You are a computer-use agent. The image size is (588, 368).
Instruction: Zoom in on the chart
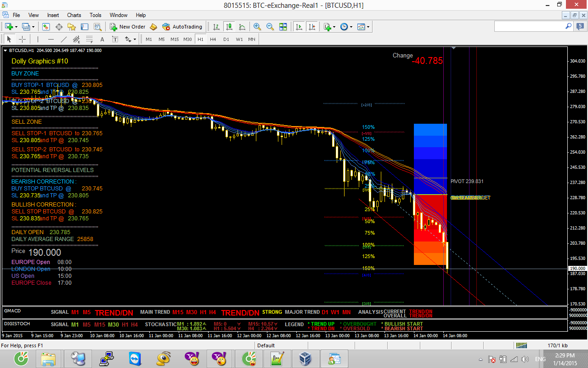(257, 27)
